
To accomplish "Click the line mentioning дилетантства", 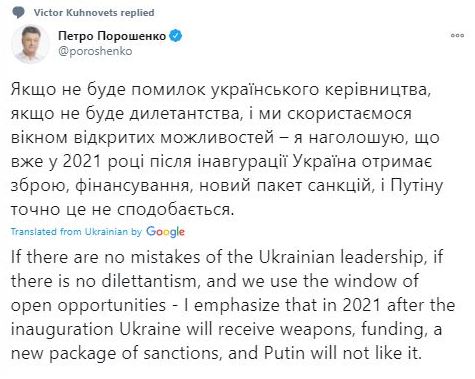I will [211, 114].
